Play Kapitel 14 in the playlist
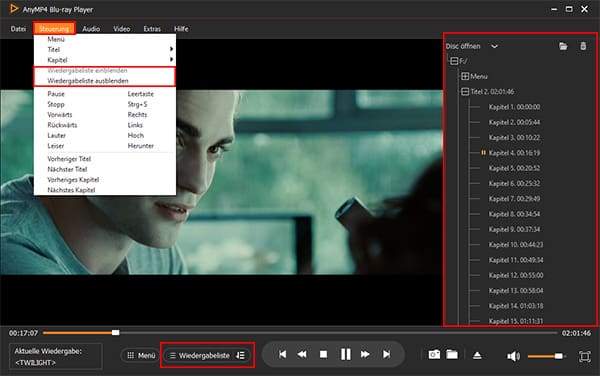Image resolution: width=600 pixels, height=376 pixels. pos(516,306)
